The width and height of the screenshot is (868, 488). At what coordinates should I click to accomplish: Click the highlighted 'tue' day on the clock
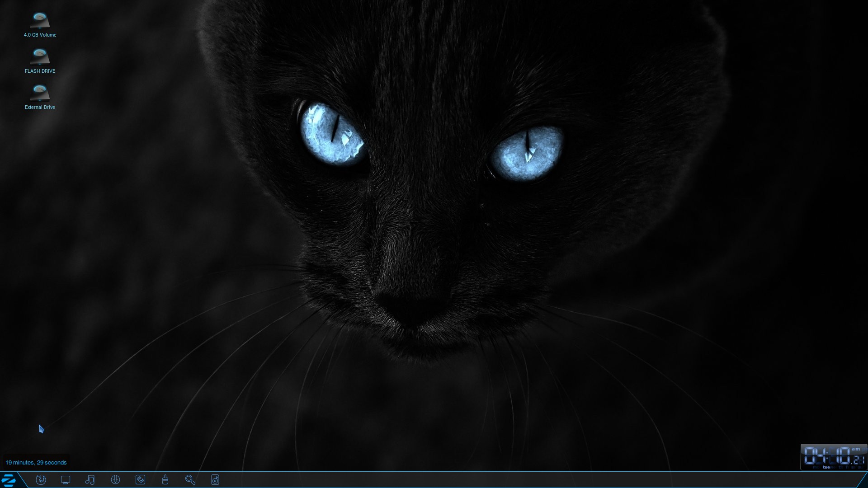tap(826, 467)
